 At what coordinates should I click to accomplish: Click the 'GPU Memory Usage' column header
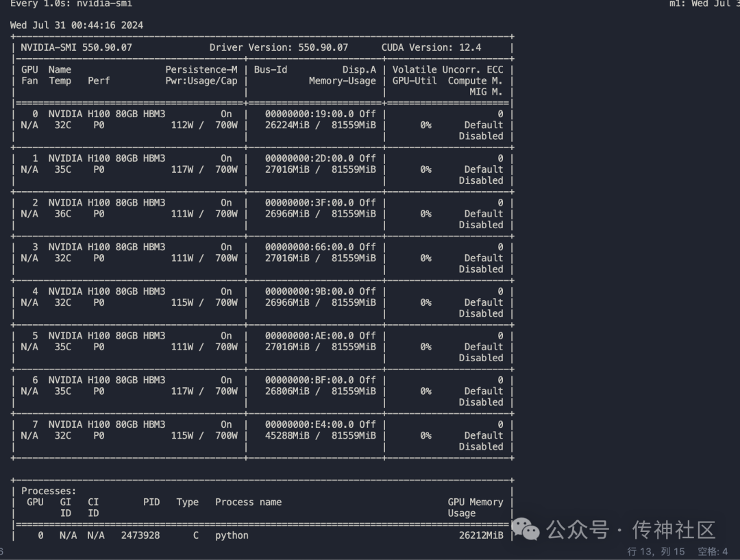(476, 508)
